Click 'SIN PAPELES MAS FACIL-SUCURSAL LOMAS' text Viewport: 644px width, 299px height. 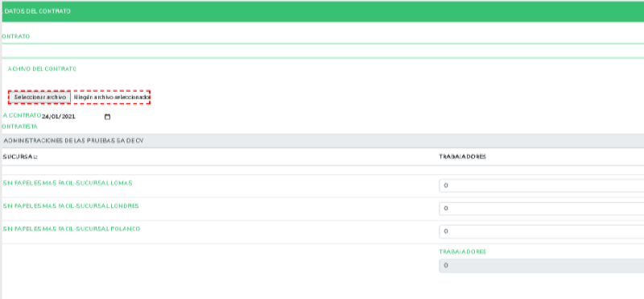coord(68,183)
